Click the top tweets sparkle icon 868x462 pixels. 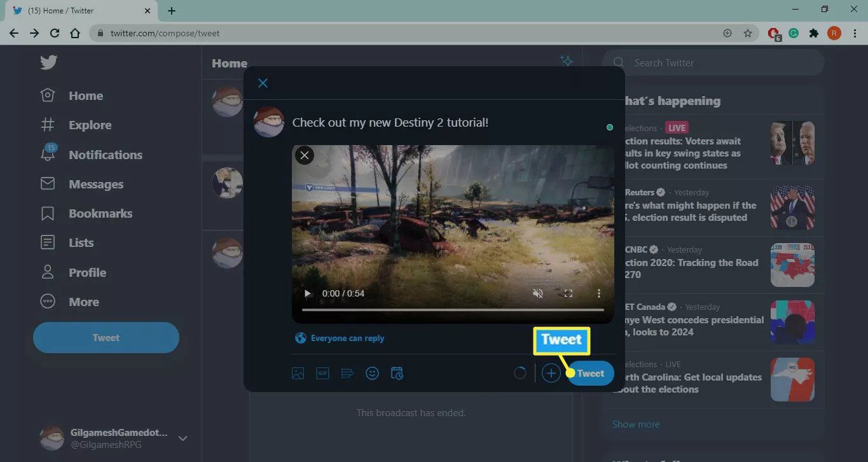pyautogui.click(x=566, y=62)
